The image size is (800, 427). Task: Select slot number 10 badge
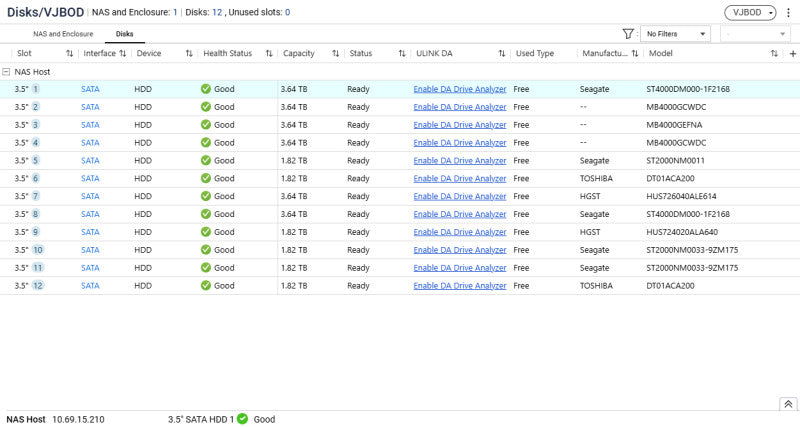pos(38,249)
